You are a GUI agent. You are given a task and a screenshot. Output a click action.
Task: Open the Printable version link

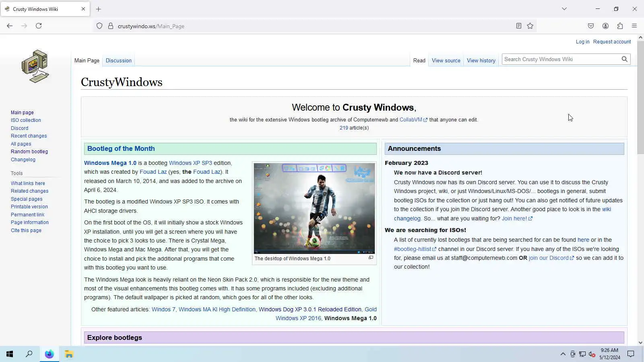pos(29,207)
